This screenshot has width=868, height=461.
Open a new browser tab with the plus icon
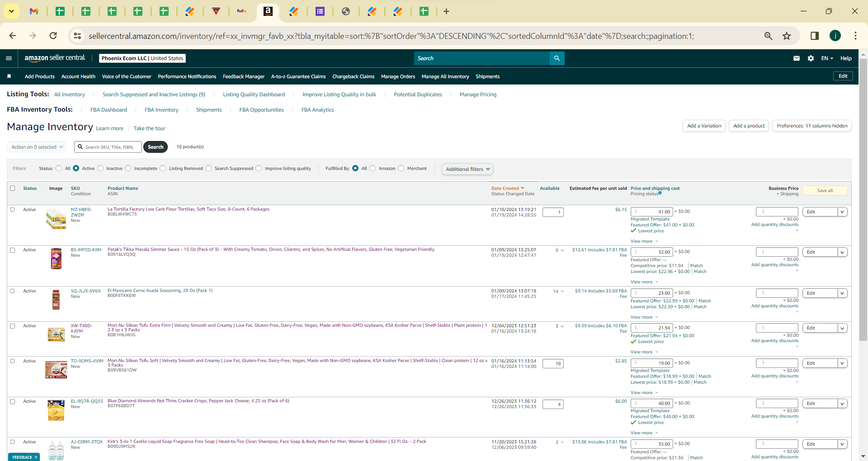point(447,11)
